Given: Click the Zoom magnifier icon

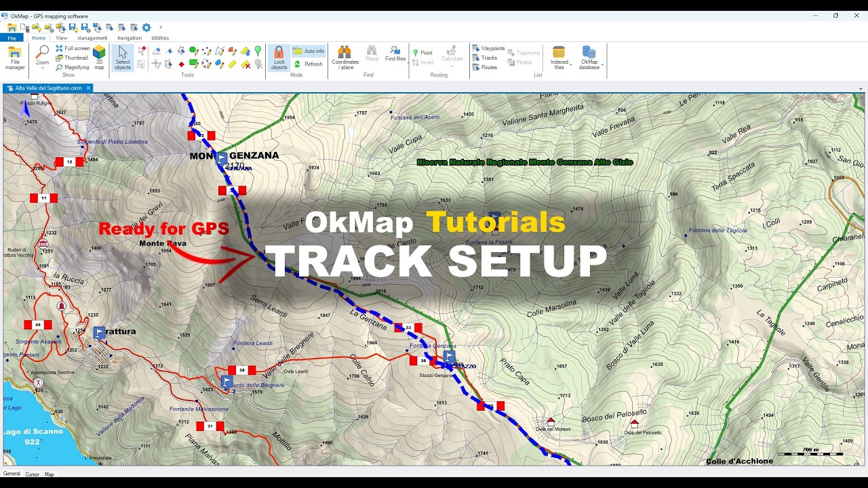Looking at the screenshot, I should (43, 52).
